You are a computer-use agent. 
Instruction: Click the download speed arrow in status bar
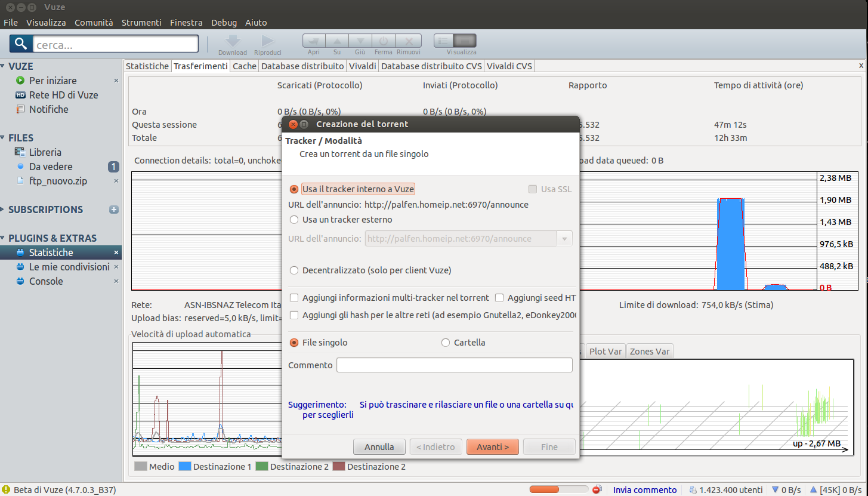[776, 490]
